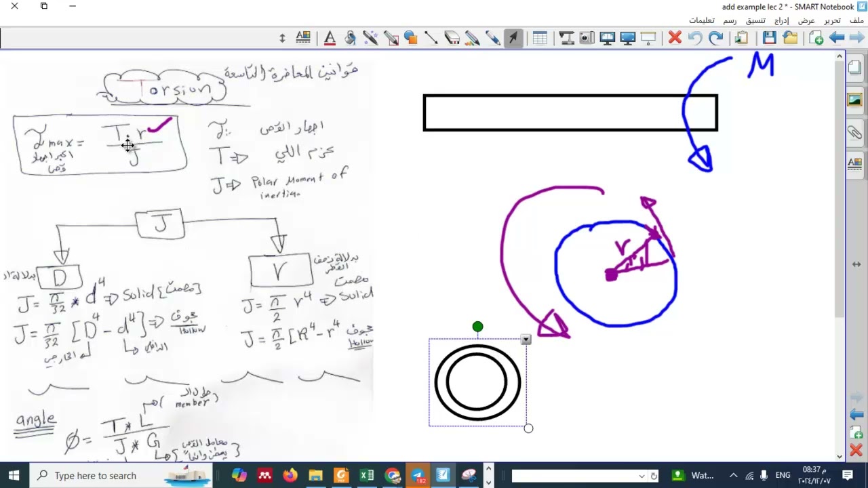Open the Windows Start menu
The height and width of the screenshot is (488, 868).
(14, 475)
